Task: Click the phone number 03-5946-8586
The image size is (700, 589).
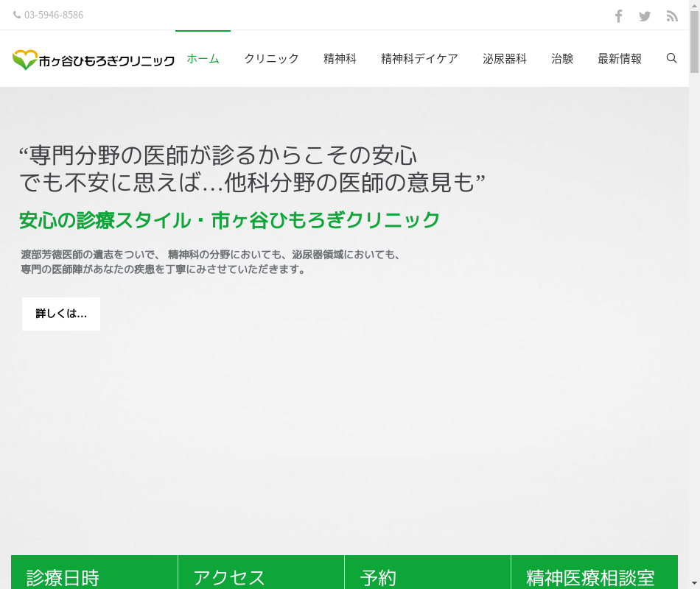Action: point(54,15)
